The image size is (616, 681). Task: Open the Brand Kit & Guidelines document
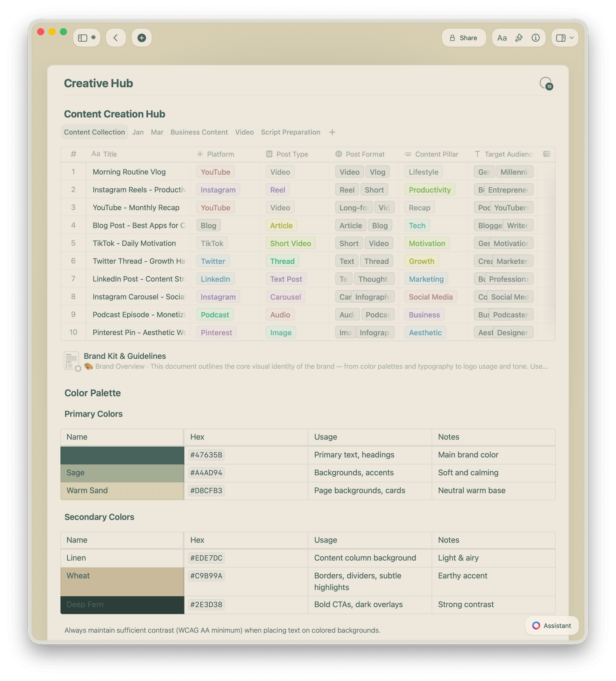point(125,356)
